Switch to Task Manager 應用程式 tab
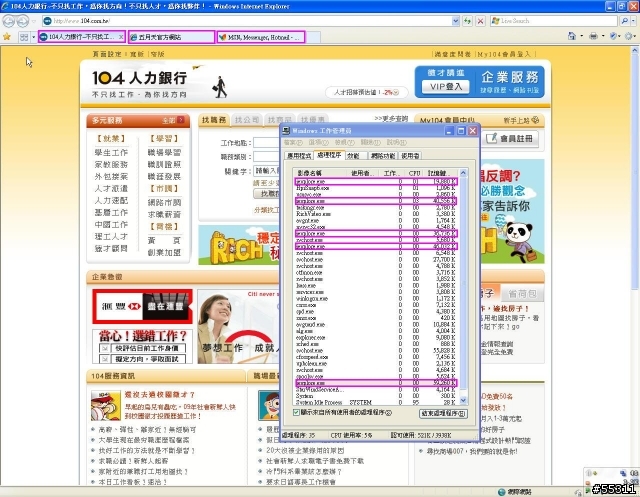The height and width of the screenshot is (497, 640). pyautogui.click(x=299, y=156)
